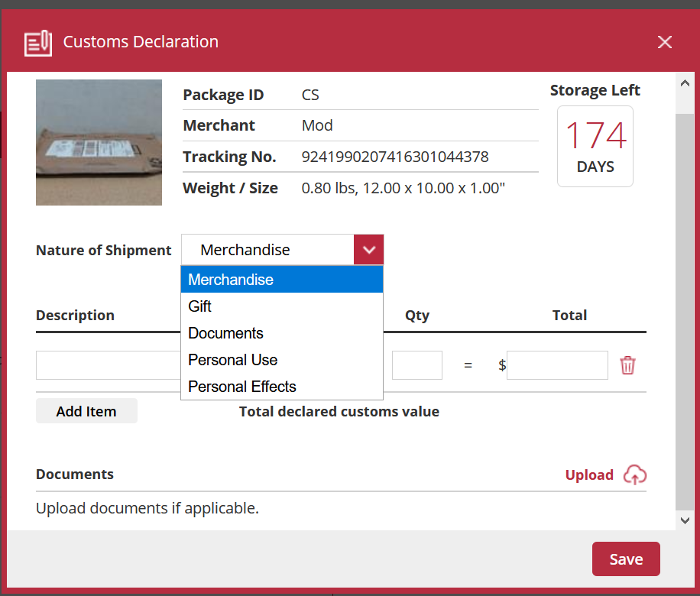Select Gift as the nature of shipment

coord(199,306)
